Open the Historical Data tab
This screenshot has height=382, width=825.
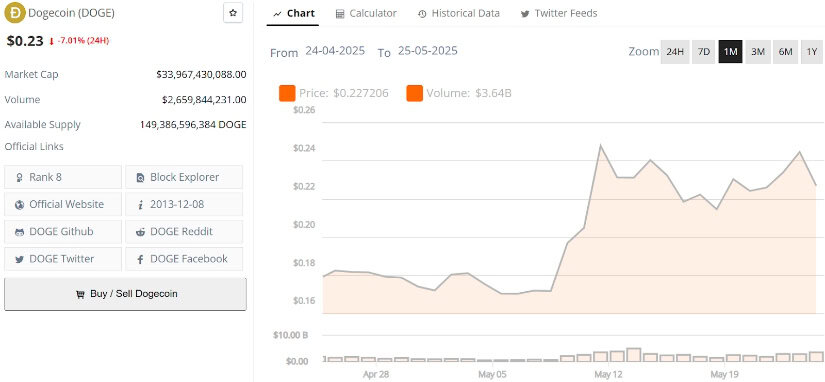pyautogui.click(x=459, y=14)
